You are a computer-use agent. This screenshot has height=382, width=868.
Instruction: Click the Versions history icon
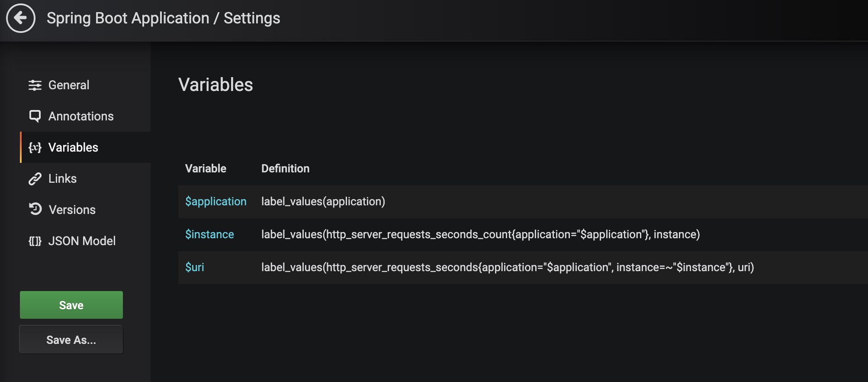click(x=35, y=210)
